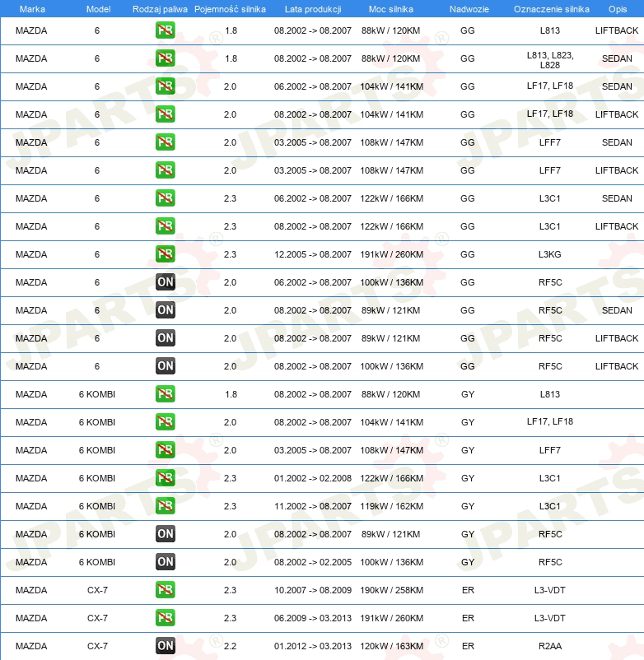Click petrol icon in 6 Kombi 119kW / 162KM row
The image size is (644, 660).
coord(165,506)
